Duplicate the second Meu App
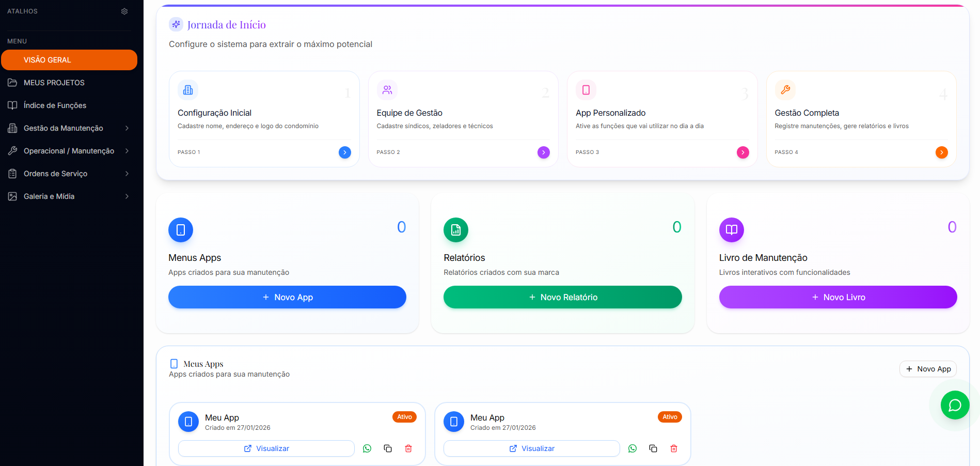The height and width of the screenshot is (466, 980). coord(653,448)
